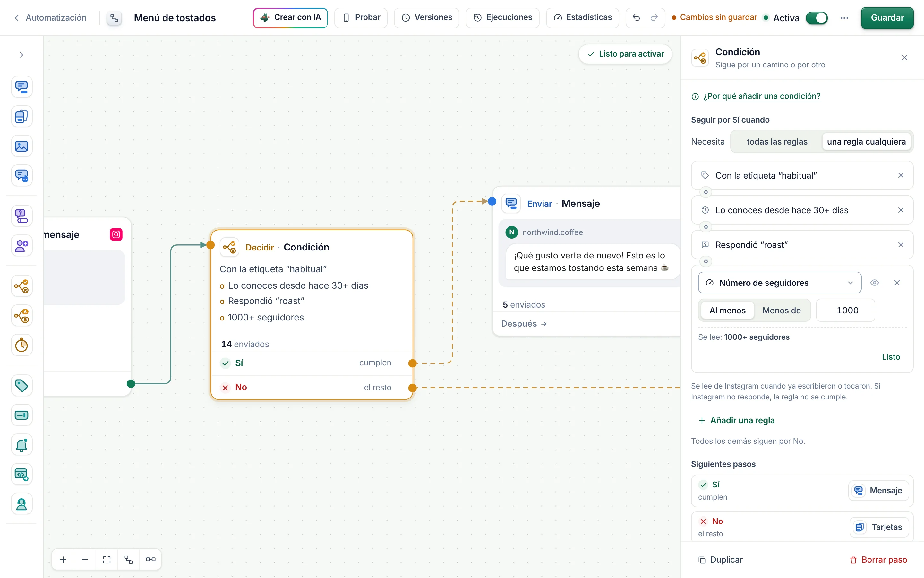Screen dimensions: 924x578
Task: Remove the Lo conoces desde hace 30+ días rule
Action: click(901, 210)
